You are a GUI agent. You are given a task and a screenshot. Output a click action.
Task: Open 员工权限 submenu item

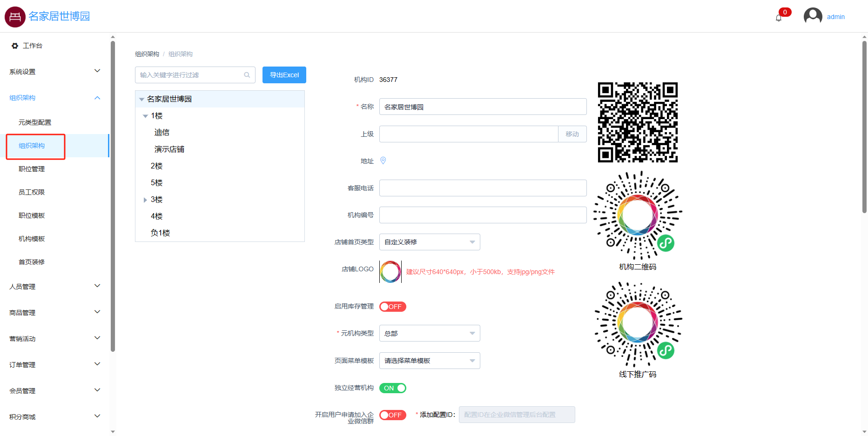[x=55, y=192]
